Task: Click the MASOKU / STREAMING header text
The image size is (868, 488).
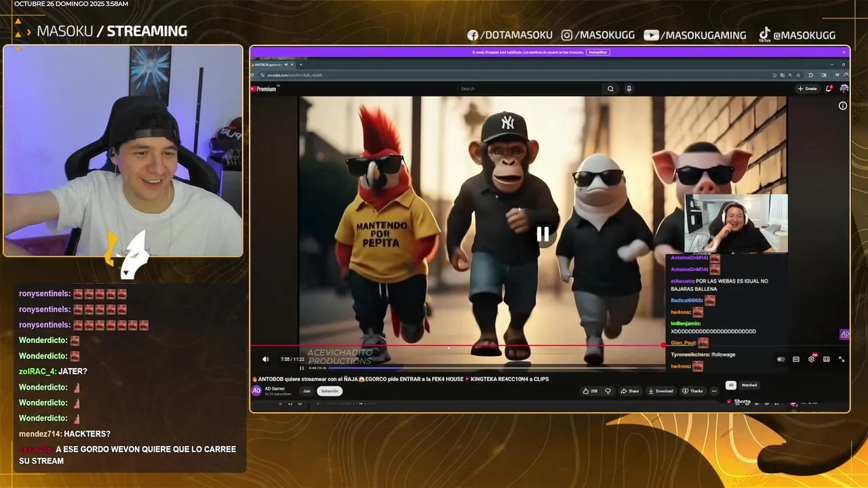Action: point(112,31)
